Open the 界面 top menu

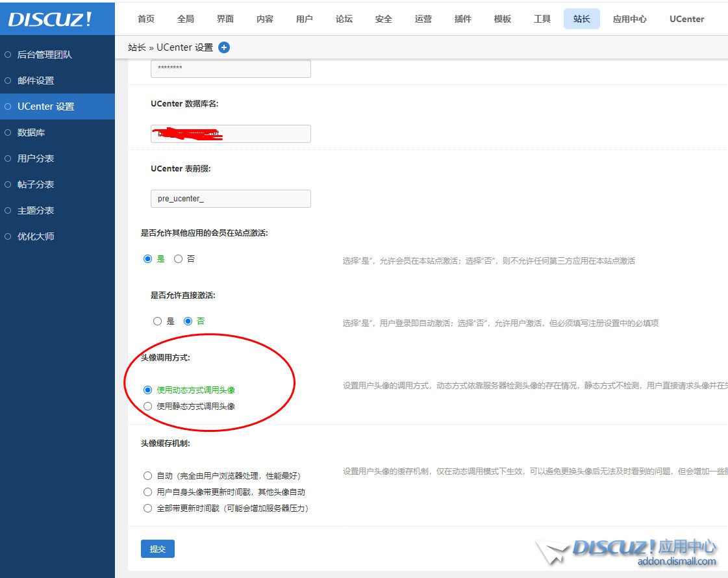225,19
